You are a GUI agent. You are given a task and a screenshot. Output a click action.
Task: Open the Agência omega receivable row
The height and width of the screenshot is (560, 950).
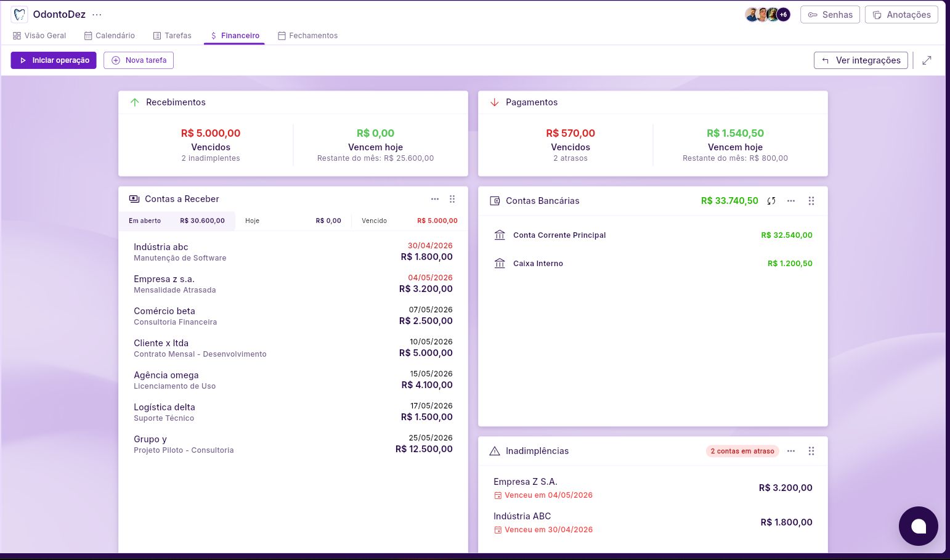[x=293, y=380]
